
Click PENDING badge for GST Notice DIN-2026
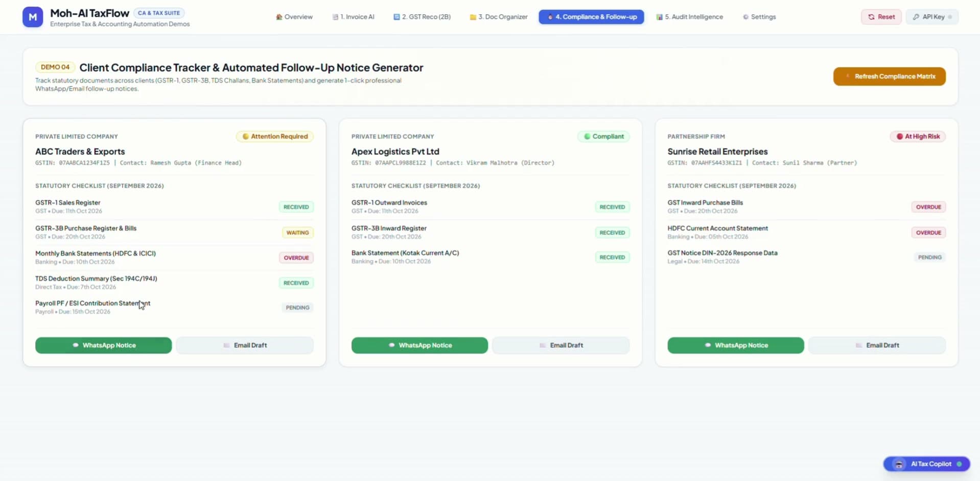[x=929, y=257]
